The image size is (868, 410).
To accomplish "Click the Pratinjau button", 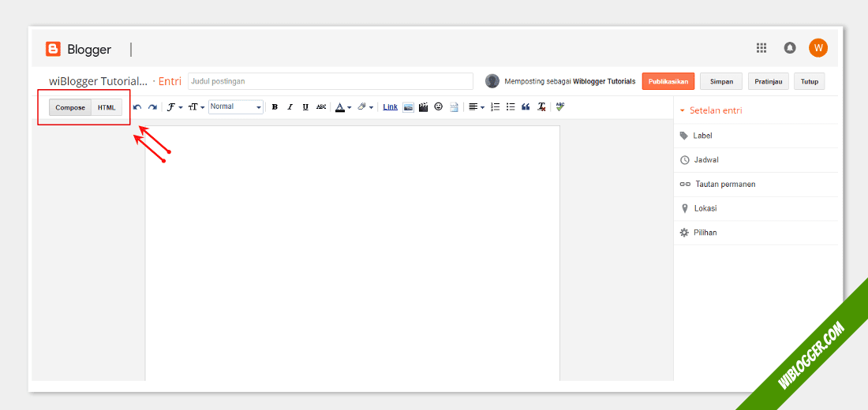I will point(769,81).
